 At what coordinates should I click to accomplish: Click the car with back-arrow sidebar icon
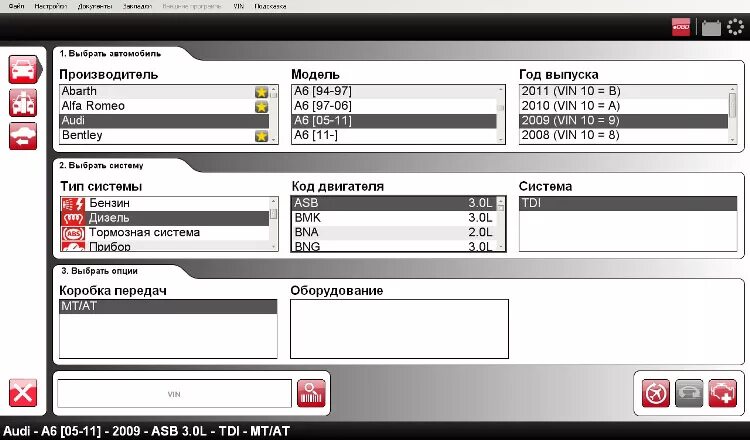pyautogui.click(x=23, y=136)
